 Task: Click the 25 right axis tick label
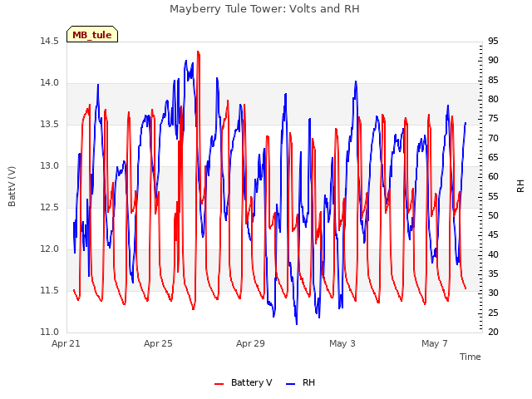(493, 313)
